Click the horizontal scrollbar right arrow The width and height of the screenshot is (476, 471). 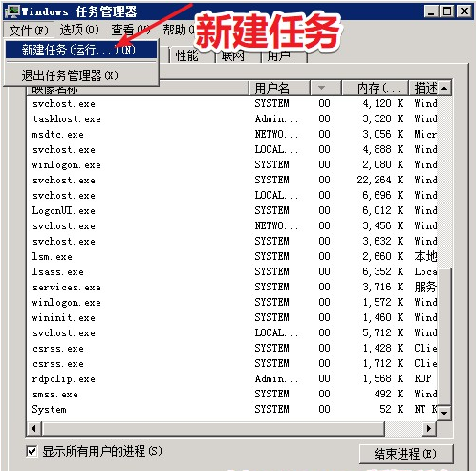tap(429, 428)
